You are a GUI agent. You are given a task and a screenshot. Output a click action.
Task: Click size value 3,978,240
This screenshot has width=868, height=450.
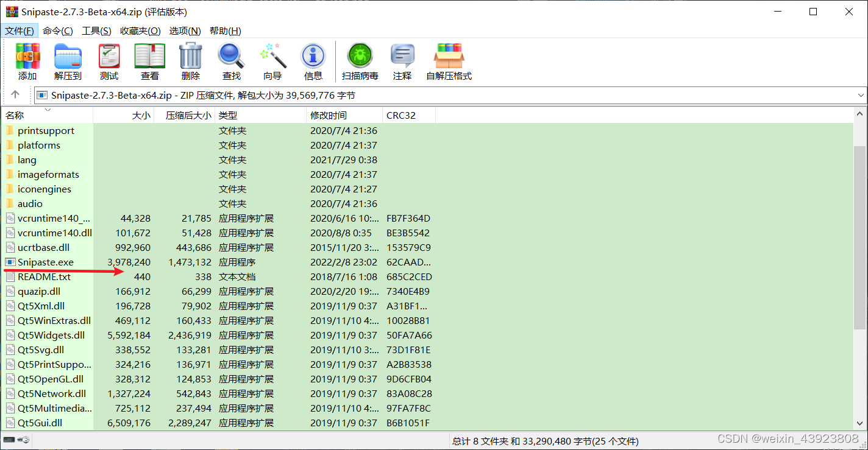click(x=129, y=262)
